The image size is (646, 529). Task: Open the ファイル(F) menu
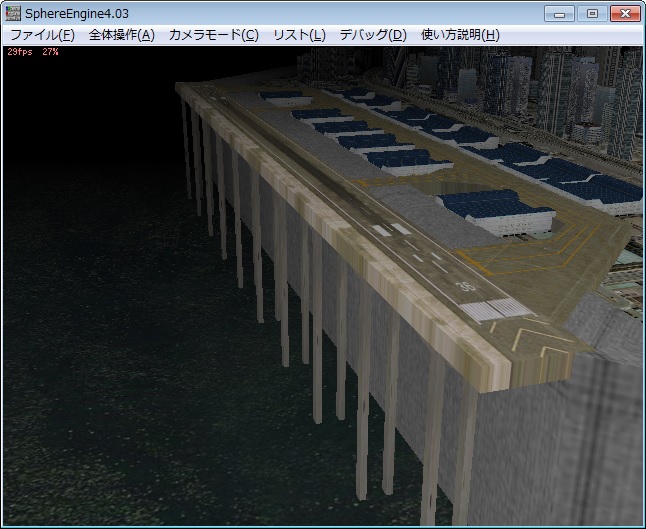(x=42, y=35)
